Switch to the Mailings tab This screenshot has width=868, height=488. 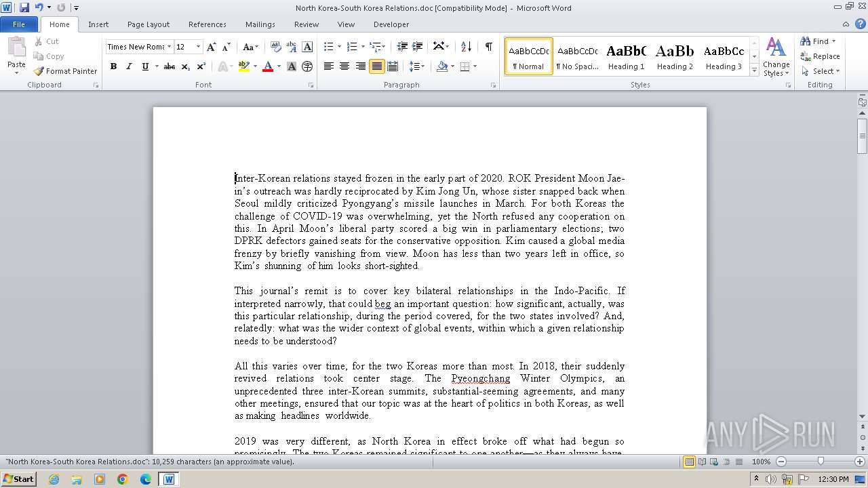coord(260,24)
